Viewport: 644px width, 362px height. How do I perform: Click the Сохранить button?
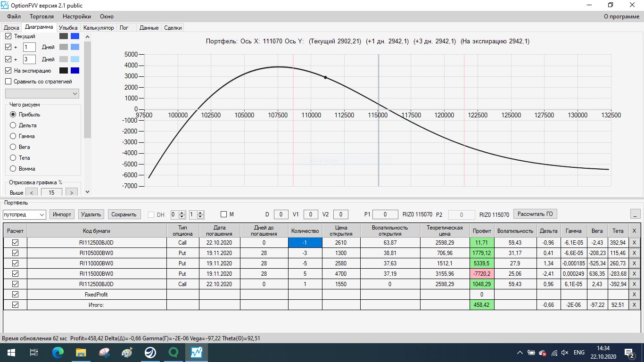click(124, 214)
